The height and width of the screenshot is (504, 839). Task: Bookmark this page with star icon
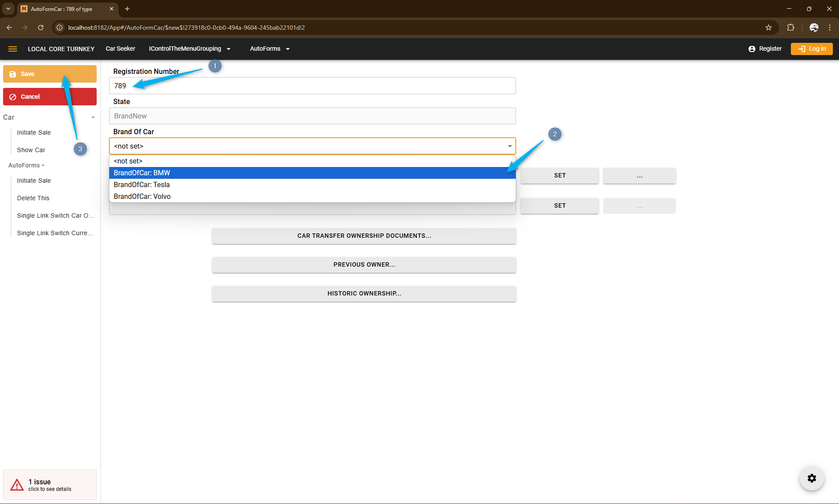click(769, 28)
